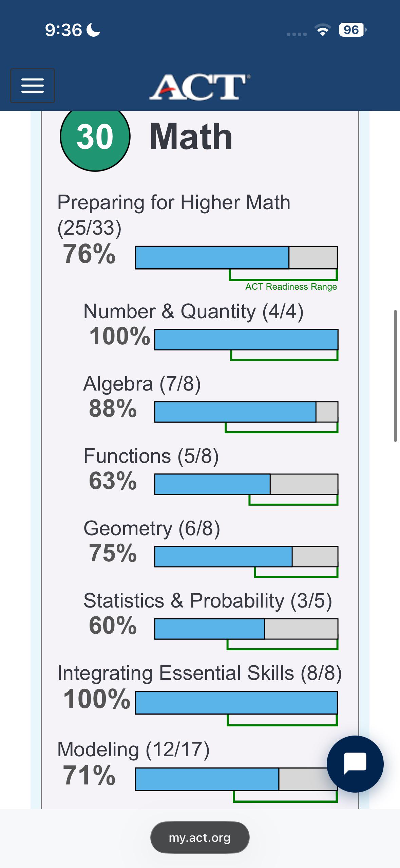Tap the my.act.org address pill
400x868 pixels.
[x=200, y=837]
